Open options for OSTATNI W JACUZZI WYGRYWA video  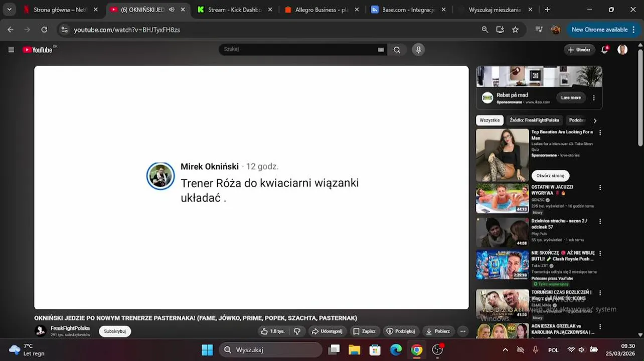(600, 188)
